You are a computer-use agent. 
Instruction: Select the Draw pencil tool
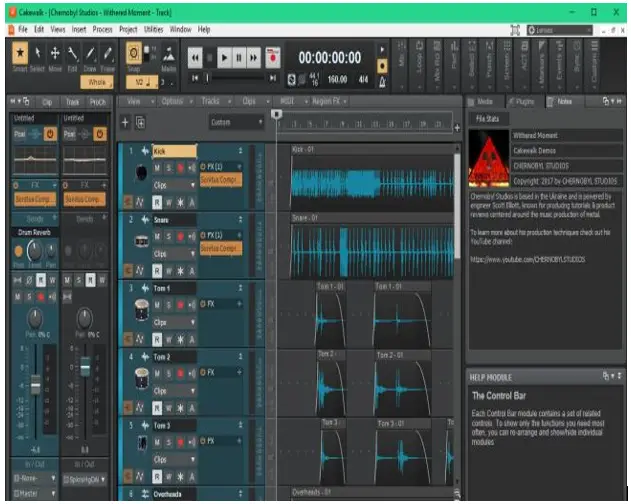(90, 53)
